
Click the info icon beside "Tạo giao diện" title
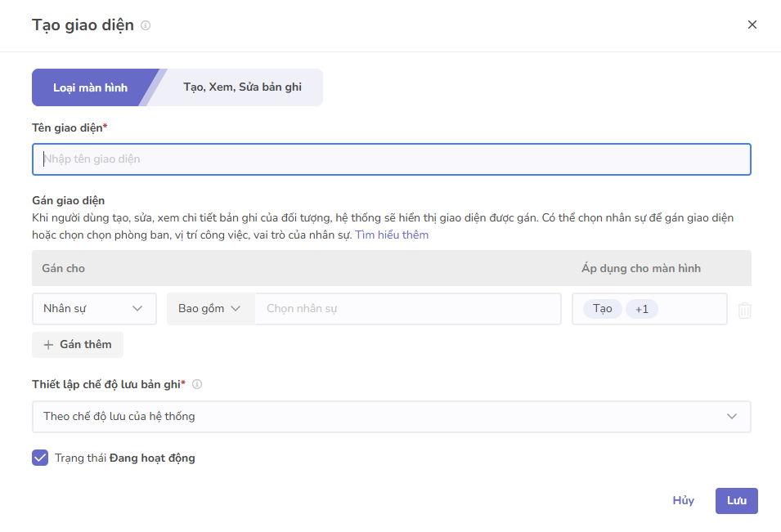click(x=145, y=25)
